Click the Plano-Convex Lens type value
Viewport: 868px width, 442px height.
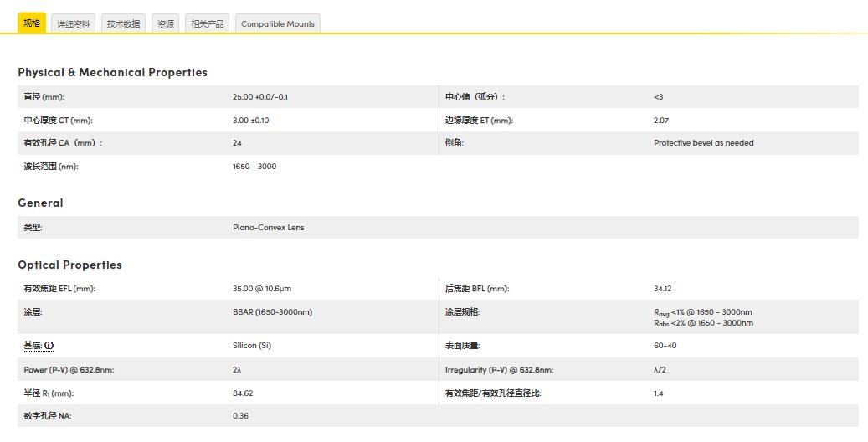tap(268, 228)
